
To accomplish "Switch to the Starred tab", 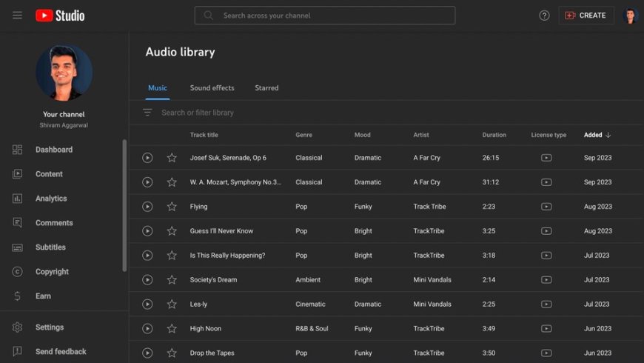I will [x=266, y=88].
